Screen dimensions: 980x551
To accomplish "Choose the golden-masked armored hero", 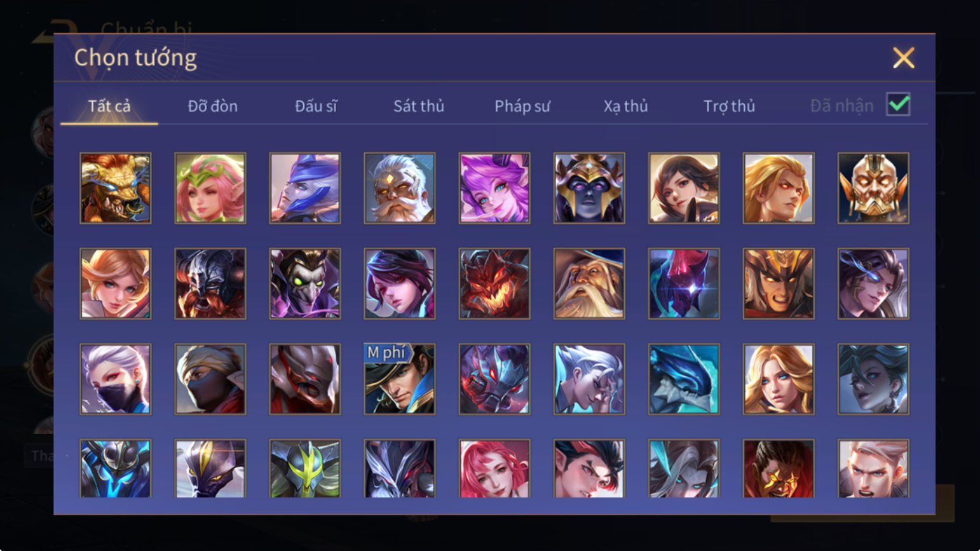I will (873, 188).
